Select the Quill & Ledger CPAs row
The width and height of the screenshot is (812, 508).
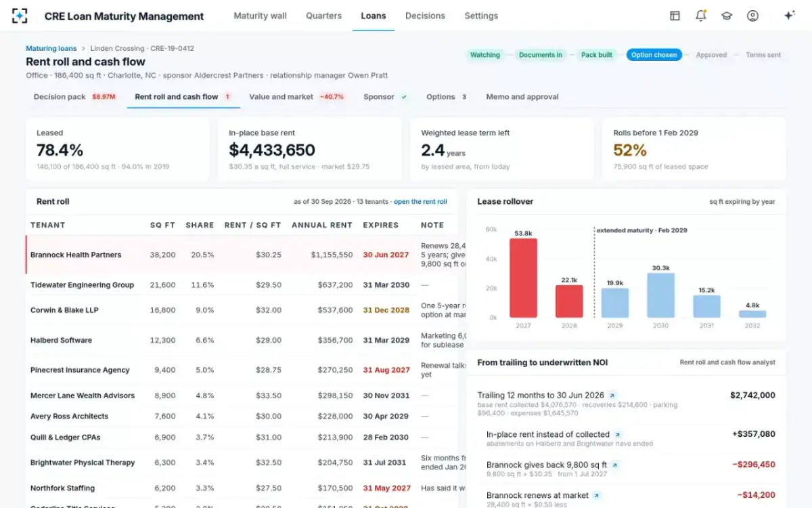click(242, 438)
